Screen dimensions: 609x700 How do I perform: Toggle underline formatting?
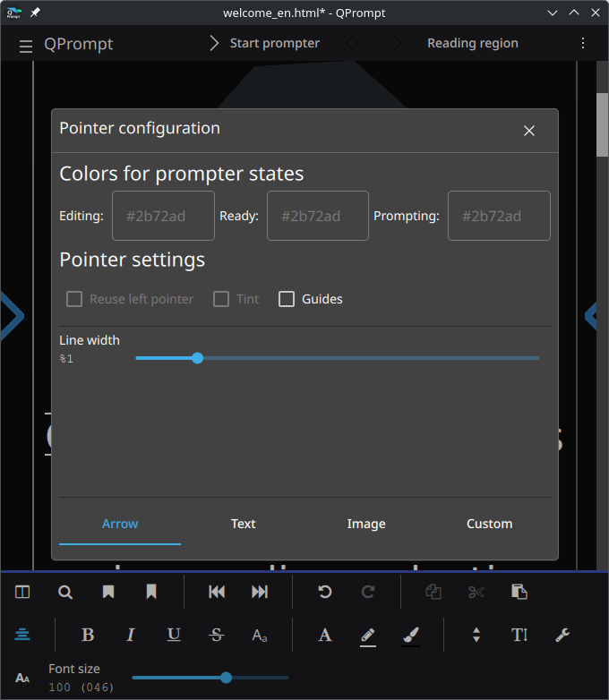click(174, 635)
